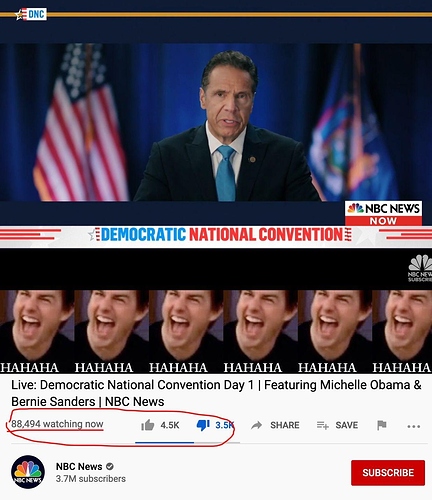The height and width of the screenshot is (500, 432).
Task: Open the NBC News channel avatar
Action: pyautogui.click(x=28, y=472)
